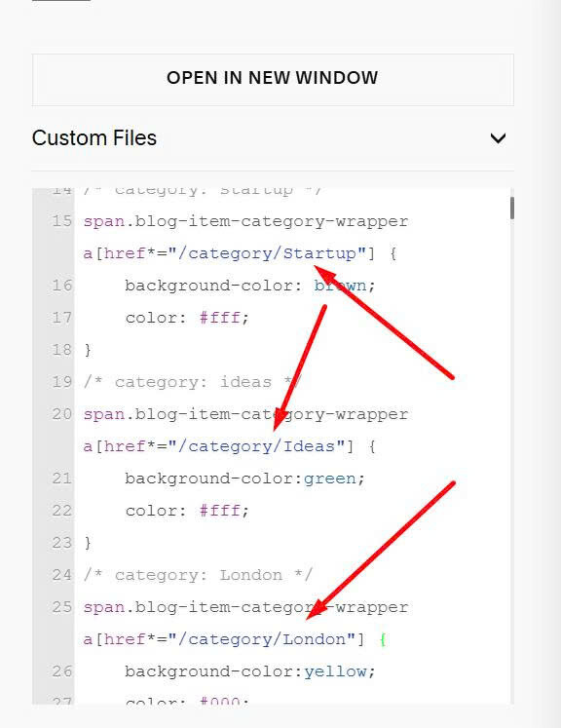Click span.blog-item-category-wrapper on line 25

tap(245, 607)
